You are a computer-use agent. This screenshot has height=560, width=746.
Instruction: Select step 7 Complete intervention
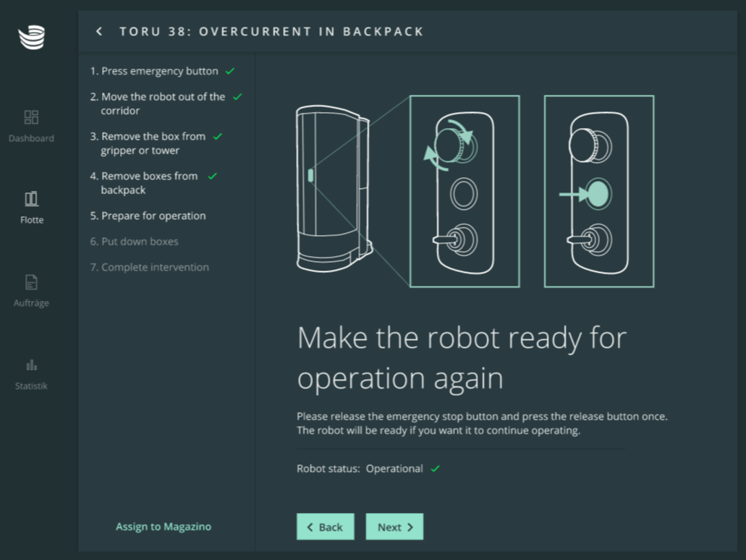(x=149, y=267)
